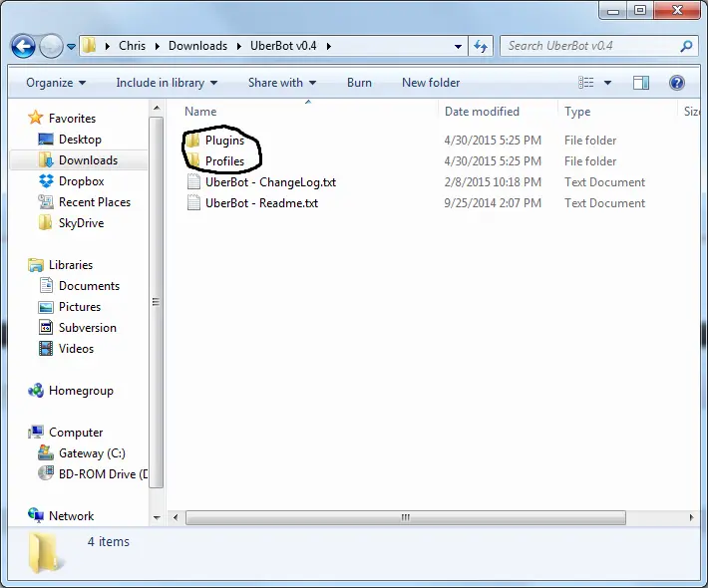Click sidebar scrollbar down arrow
The height and width of the screenshot is (588, 708).
tap(157, 517)
